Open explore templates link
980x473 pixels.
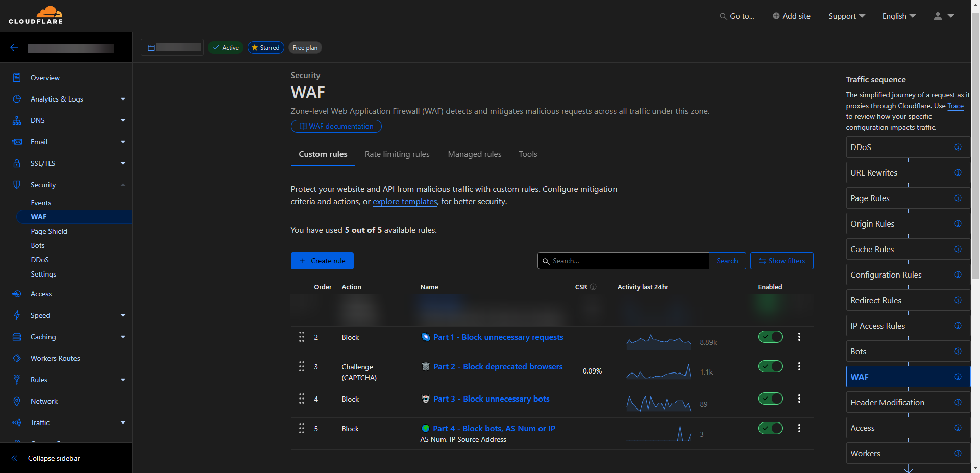click(x=405, y=202)
